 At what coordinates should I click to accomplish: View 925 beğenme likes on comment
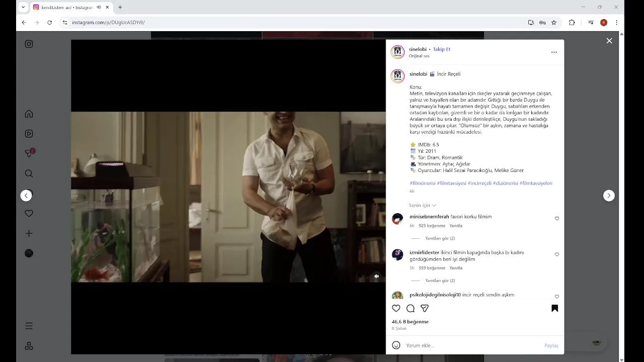point(432,226)
